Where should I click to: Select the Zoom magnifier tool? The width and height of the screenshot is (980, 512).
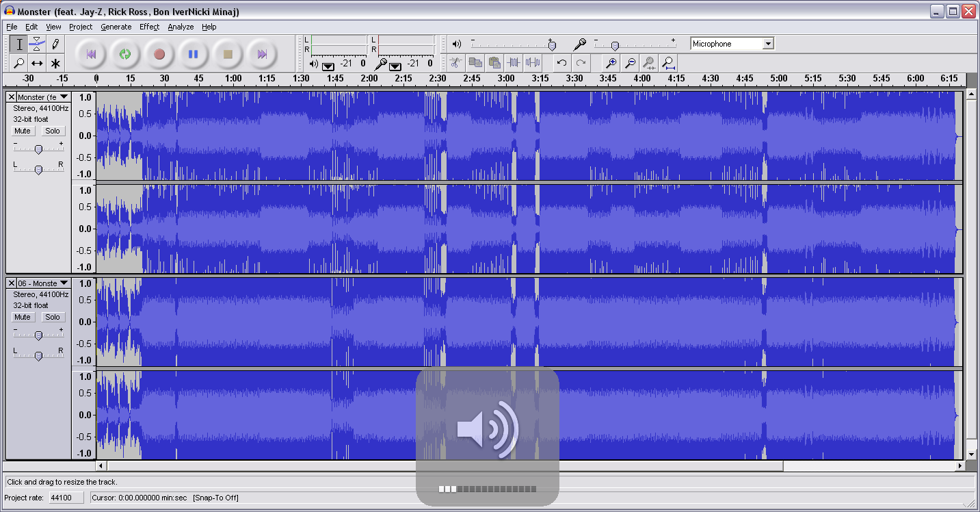point(19,63)
